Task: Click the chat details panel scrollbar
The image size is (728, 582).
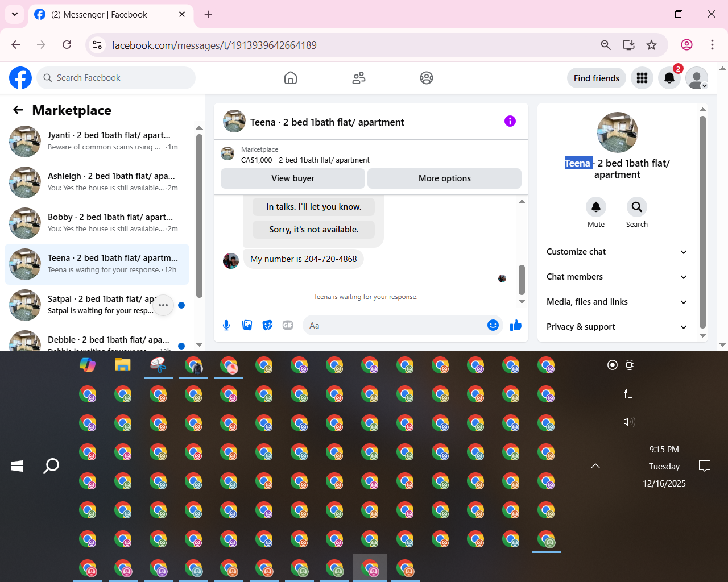Action: 702,222
